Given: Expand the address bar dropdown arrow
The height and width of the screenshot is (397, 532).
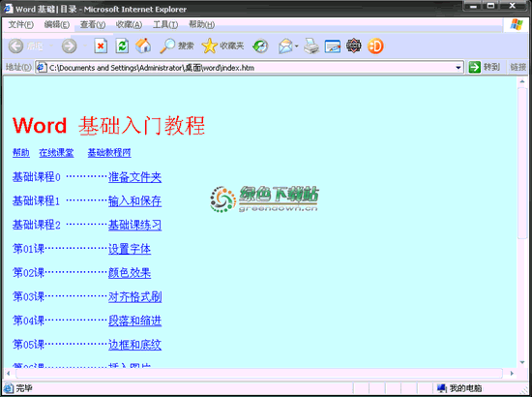Looking at the screenshot, I should (x=458, y=67).
